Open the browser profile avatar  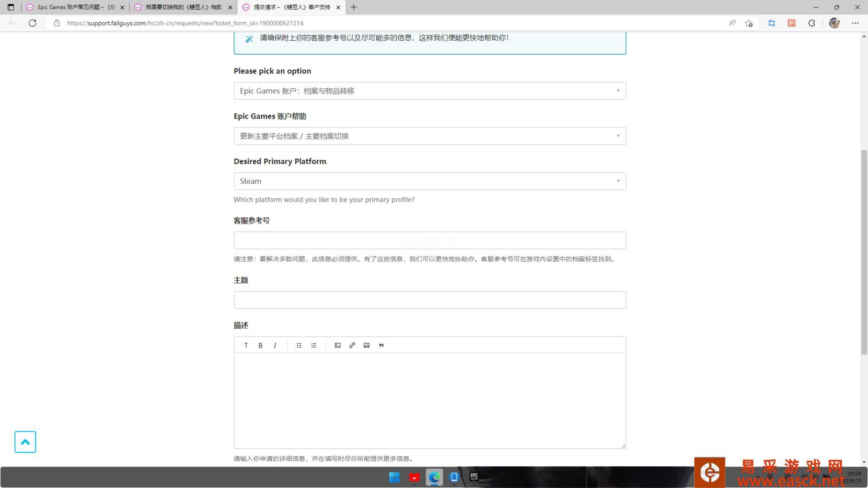pos(834,23)
